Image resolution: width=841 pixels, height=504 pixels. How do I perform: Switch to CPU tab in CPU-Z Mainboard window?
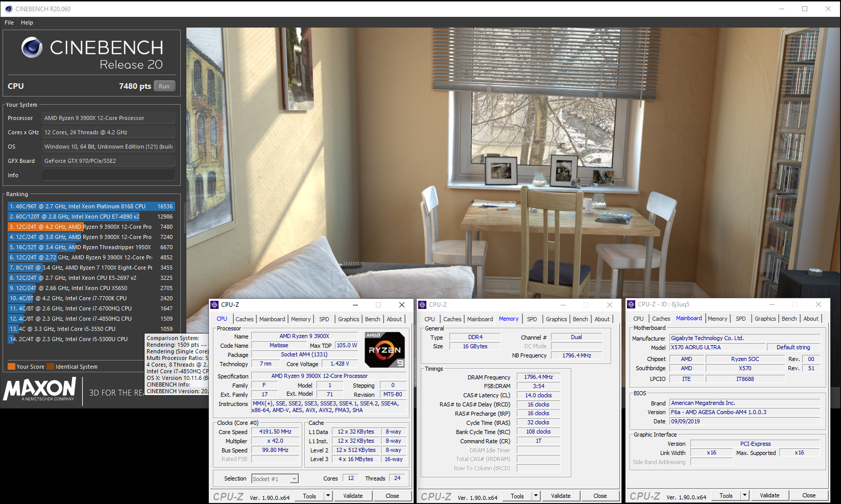coord(639,319)
